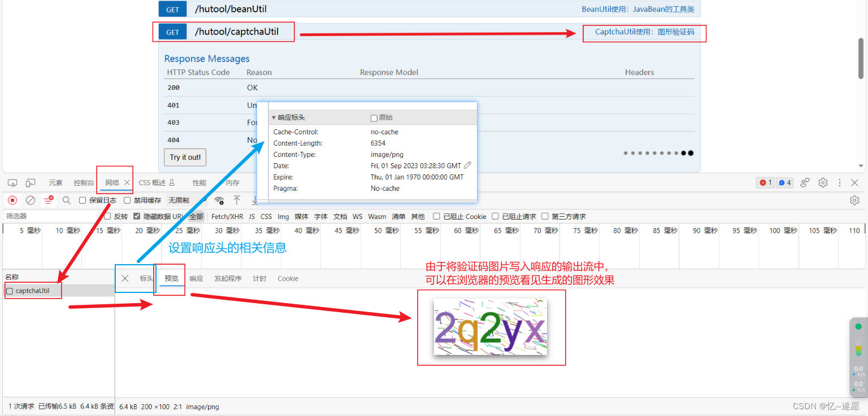
Task: Close request details pane
Action: coord(125,278)
